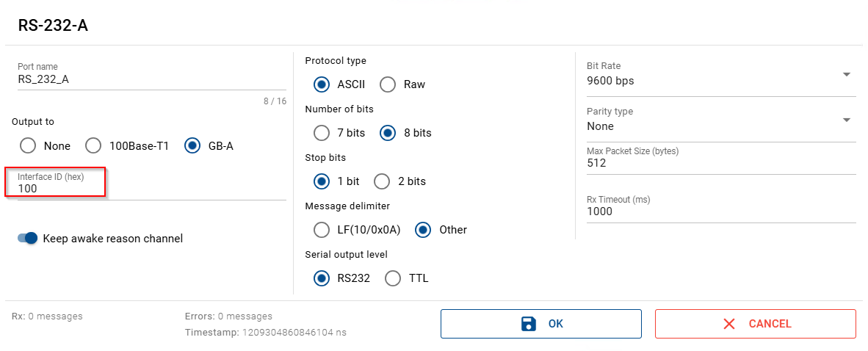Click the Rx Timeout (ms) field

tap(720, 211)
